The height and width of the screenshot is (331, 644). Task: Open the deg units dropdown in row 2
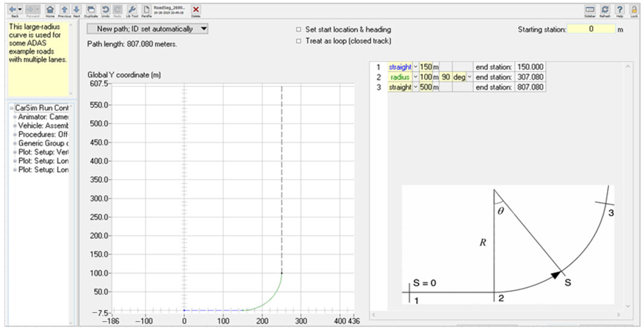pos(469,77)
